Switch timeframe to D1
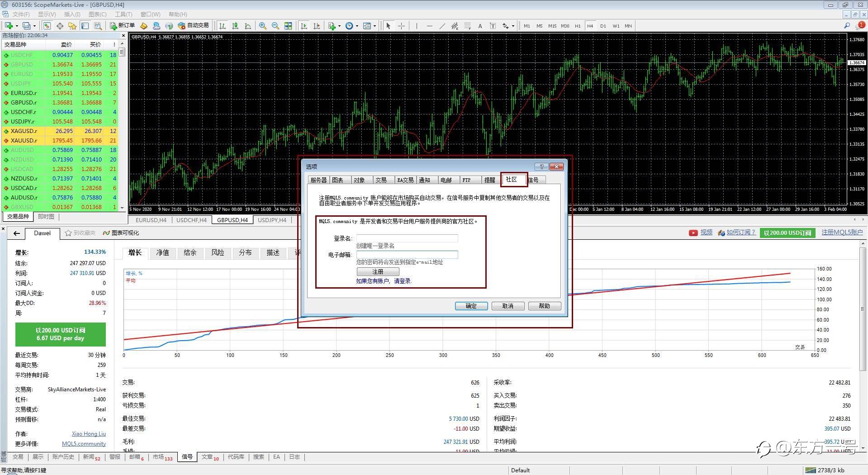Viewport: 868px width, 475px height. pos(603,26)
